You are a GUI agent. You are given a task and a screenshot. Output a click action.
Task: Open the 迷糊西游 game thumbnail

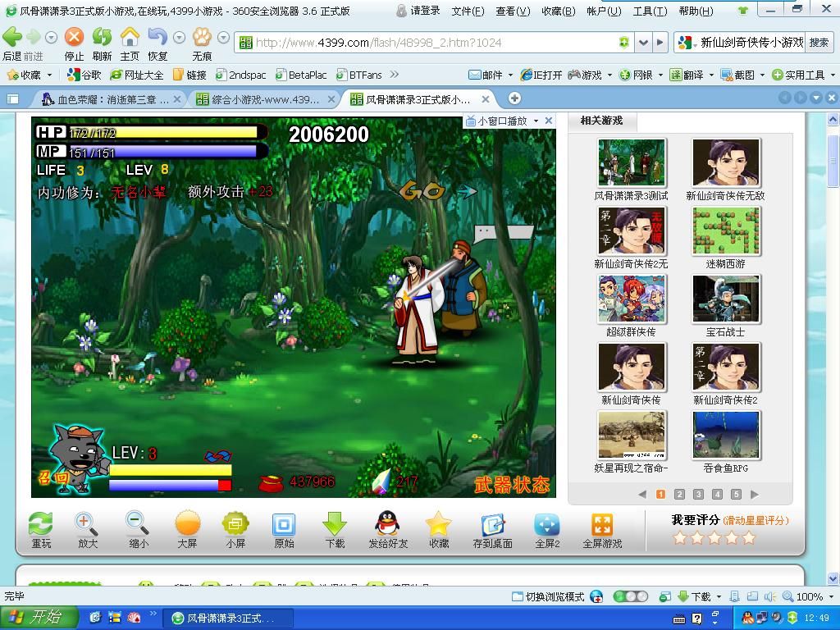[725, 231]
